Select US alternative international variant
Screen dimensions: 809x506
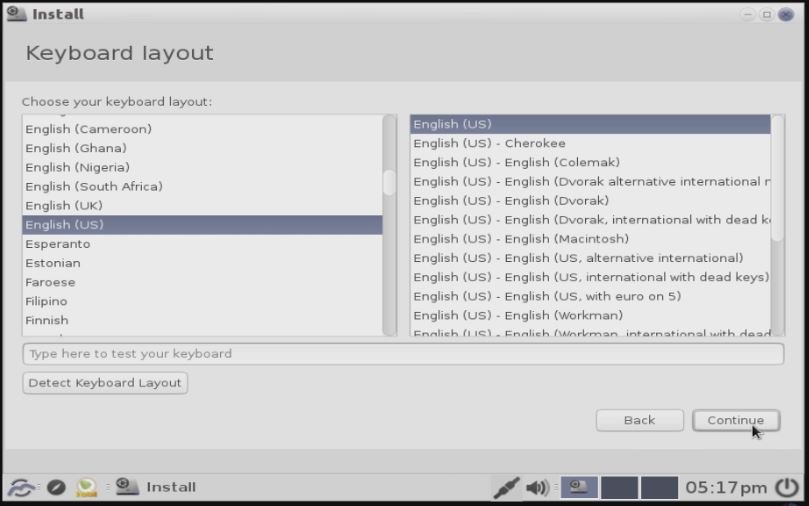pos(590,258)
